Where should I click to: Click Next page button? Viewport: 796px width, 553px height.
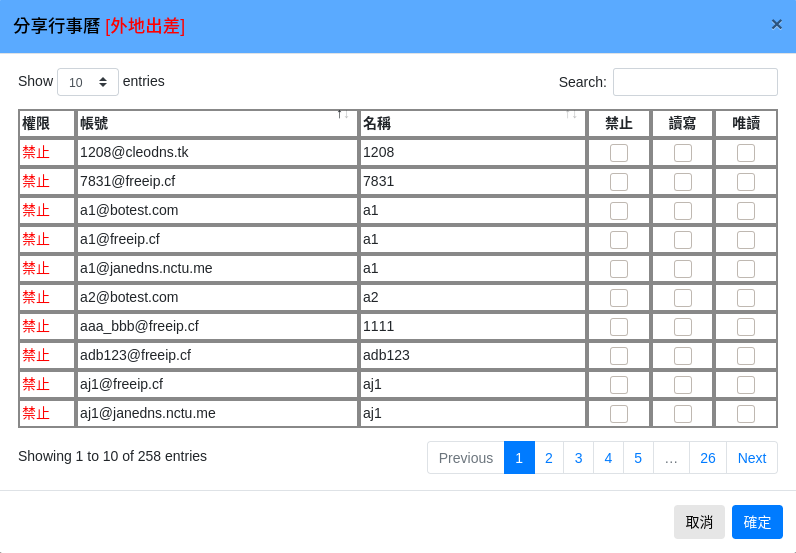pos(752,458)
